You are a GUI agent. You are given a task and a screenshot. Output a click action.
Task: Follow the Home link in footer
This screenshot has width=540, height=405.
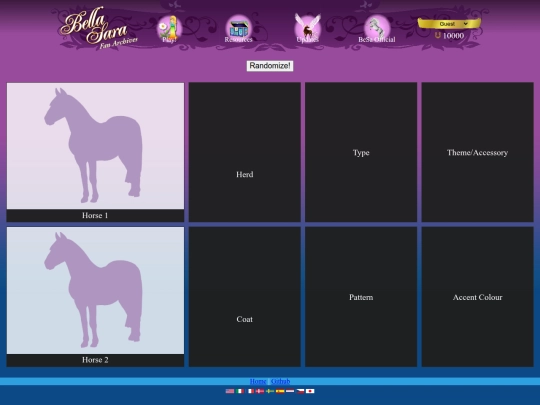[258, 381]
